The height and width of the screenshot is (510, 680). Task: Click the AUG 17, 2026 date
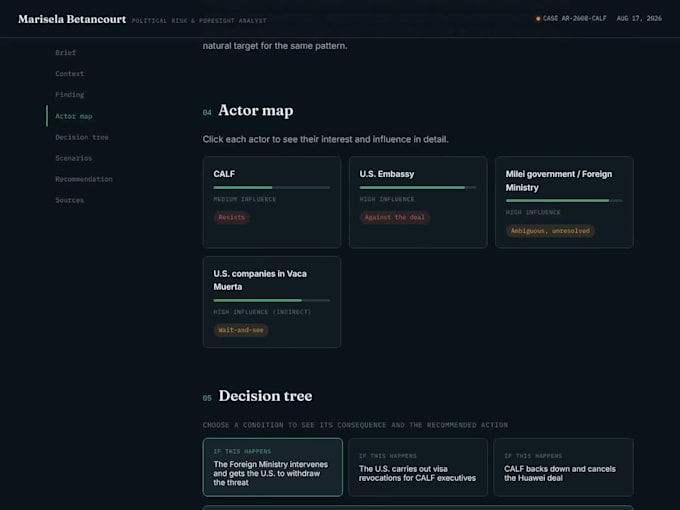(x=639, y=19)
